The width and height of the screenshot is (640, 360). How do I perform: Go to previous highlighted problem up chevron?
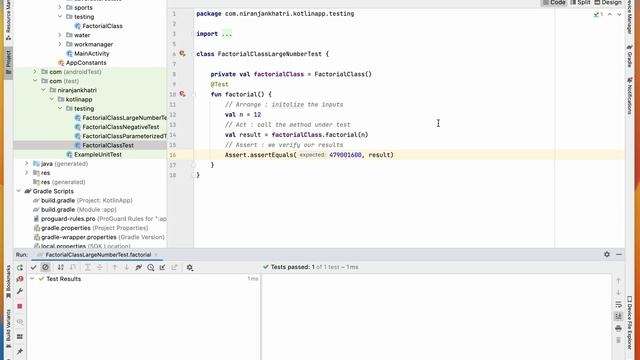[610, 14]
